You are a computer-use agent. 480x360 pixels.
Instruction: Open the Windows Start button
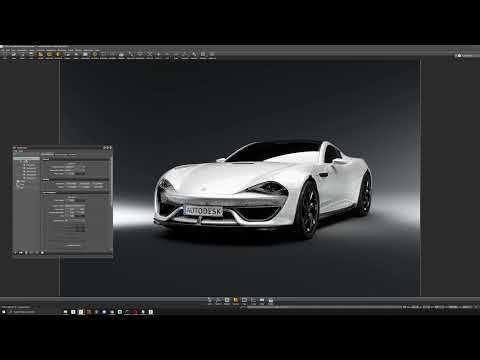[4, 312]
